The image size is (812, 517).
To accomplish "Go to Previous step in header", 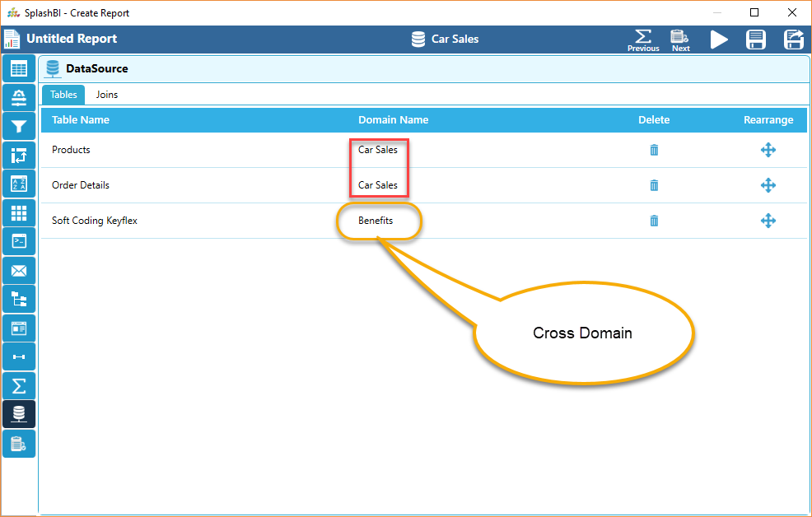I will [643, 40].
